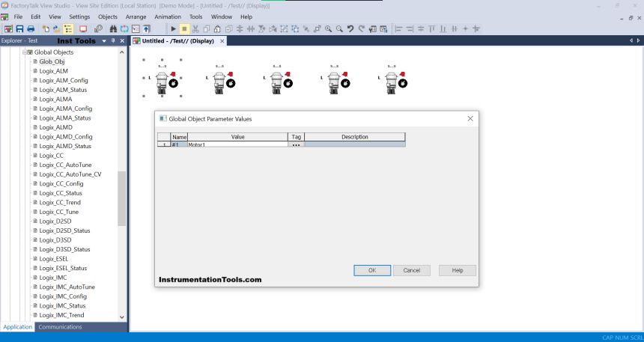Open the Animation menu

(x=167, y=16)
